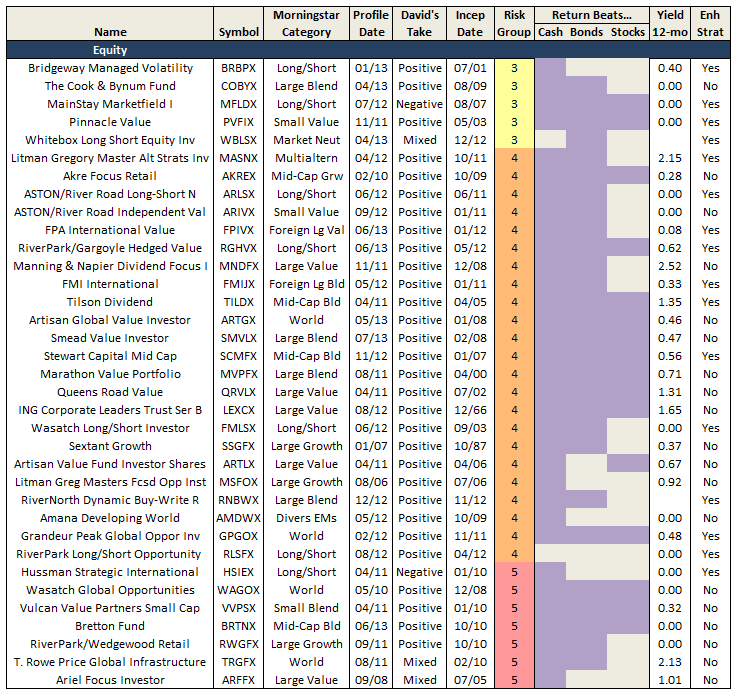Select the MFLDX symbol cell
This screenshot has height=695, width=738.
238,104
